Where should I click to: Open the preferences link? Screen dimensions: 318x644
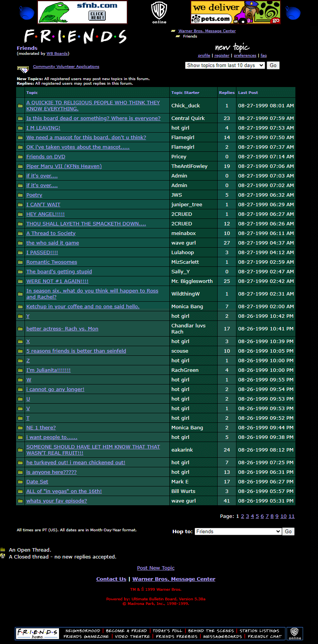pyautogui.click(x=245, y=56)
